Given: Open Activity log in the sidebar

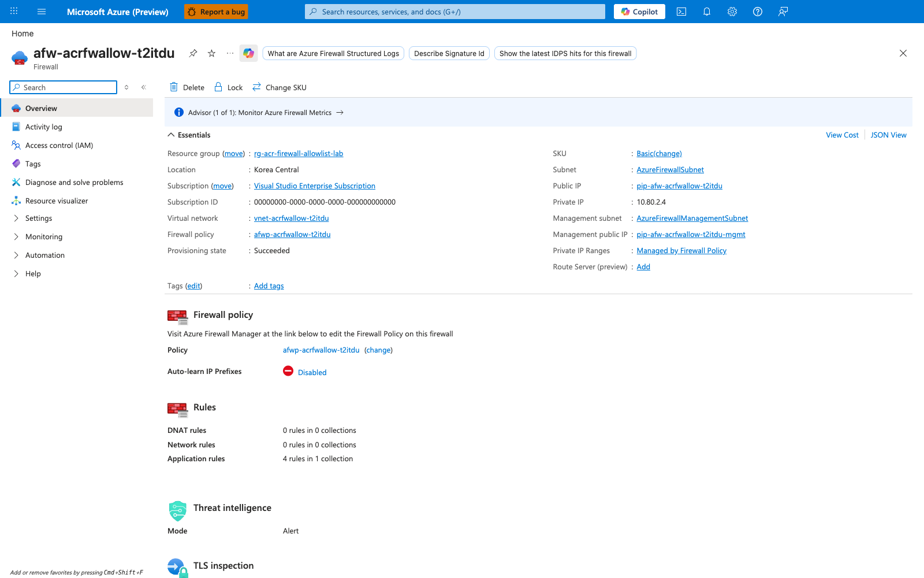Looking at the screenshot, I should (x=77, y=127).
